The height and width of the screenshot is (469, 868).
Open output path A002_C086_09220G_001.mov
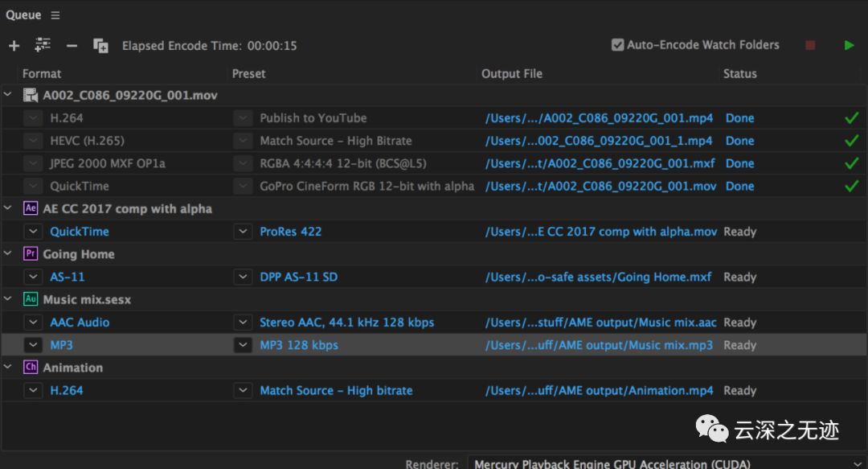[600, 187]
